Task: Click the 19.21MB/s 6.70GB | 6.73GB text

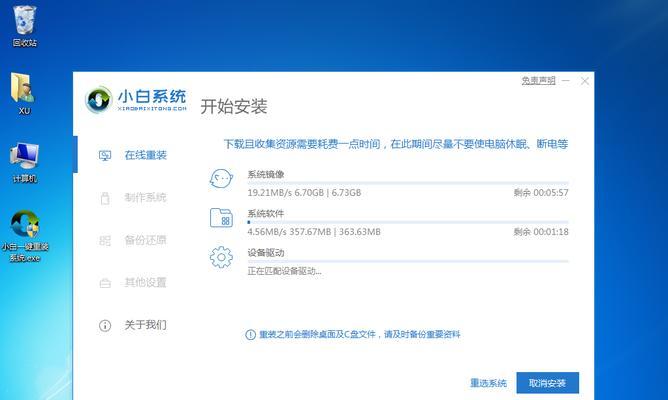Action: click(x=304, y=193)
